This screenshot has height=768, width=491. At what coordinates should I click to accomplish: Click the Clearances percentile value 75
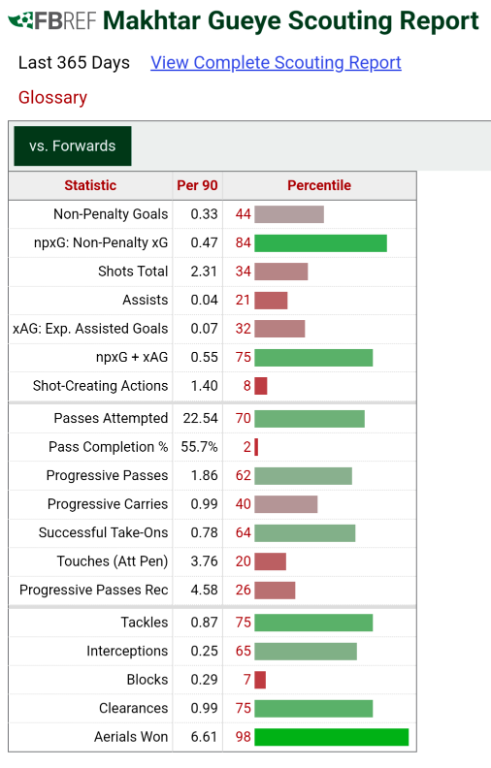[243, 708]
